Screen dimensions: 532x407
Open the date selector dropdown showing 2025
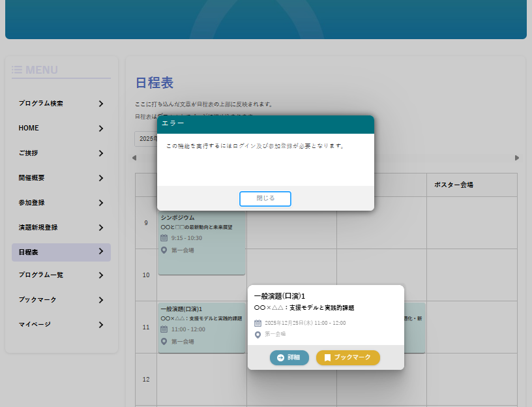click(x=146, y=139)
